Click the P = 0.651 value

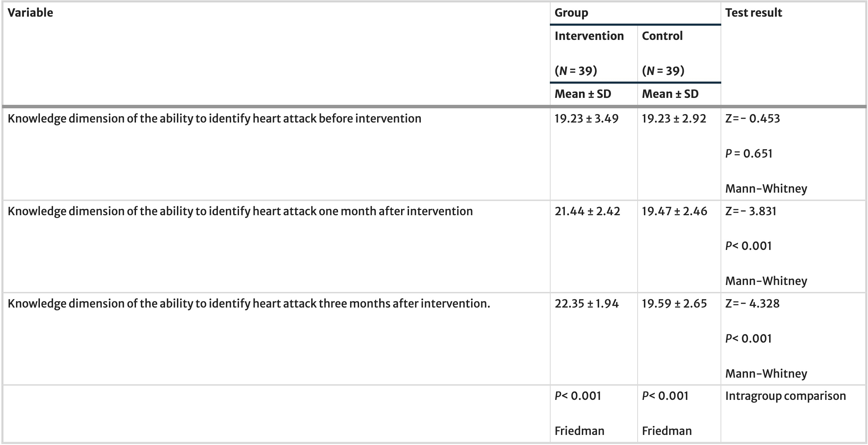click(749, 154)
